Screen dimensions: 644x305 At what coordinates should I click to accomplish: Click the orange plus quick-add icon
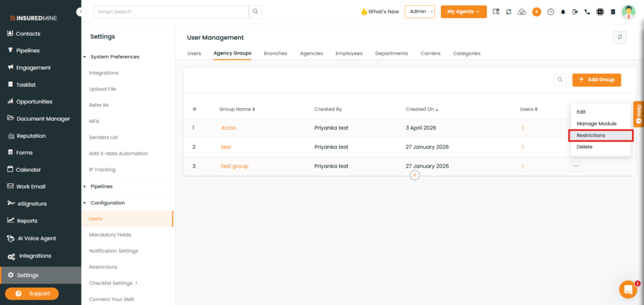536,12
